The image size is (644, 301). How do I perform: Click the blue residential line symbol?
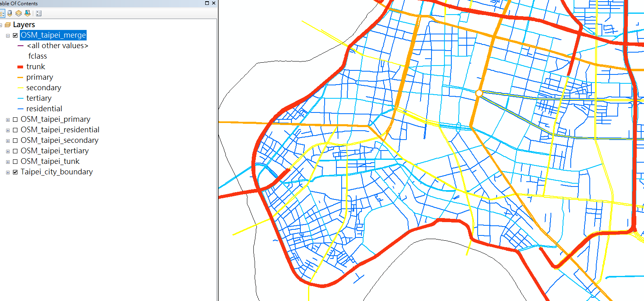[20, 109]
